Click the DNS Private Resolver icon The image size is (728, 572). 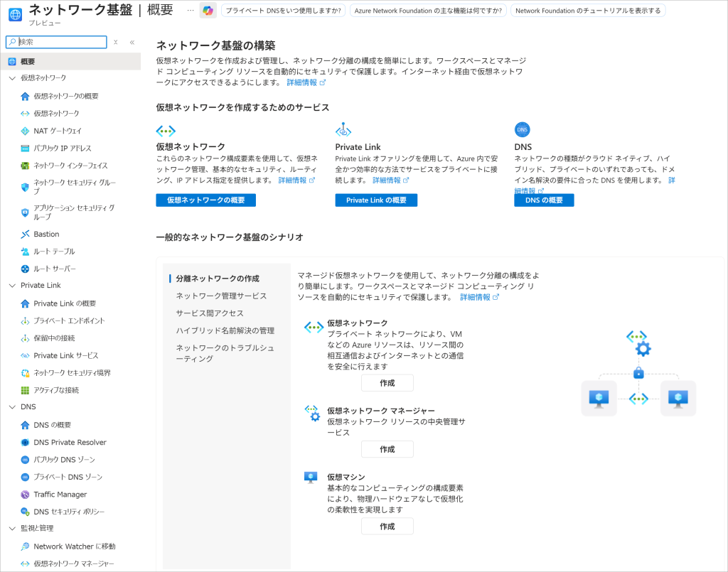point(25,442)
